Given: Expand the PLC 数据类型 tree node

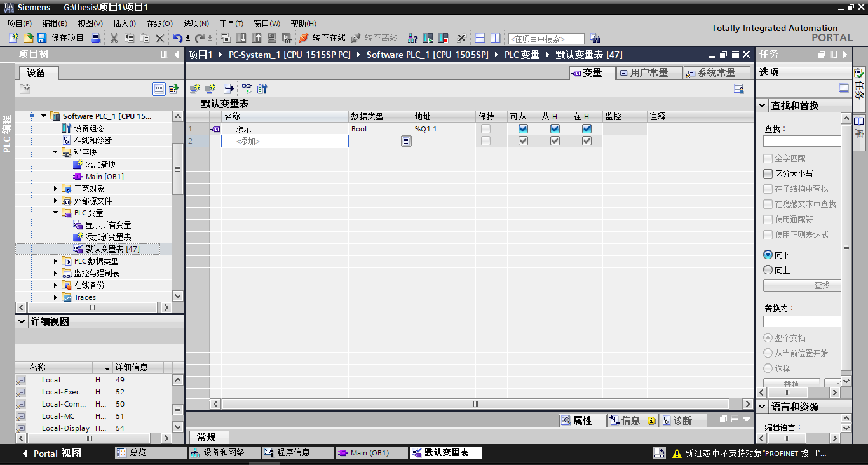Looking at the screenshot, I should (55, 260).
